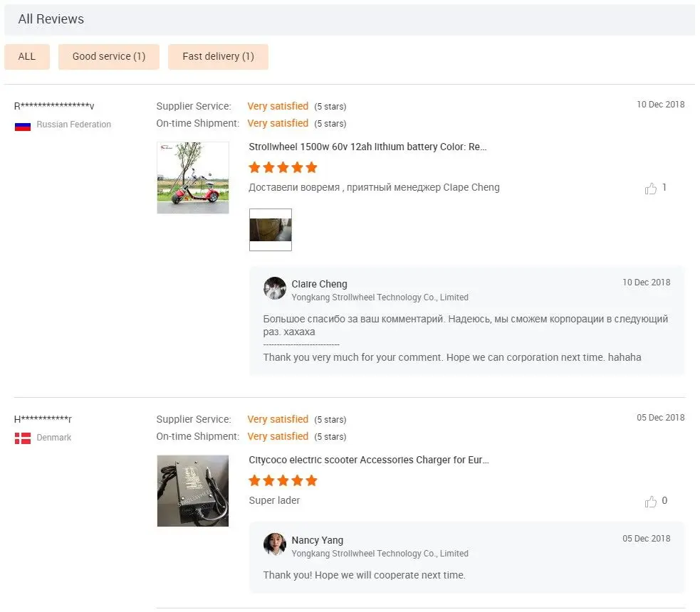
Task: Click the Russian Federation flag icon
Action: coord(23,125)
